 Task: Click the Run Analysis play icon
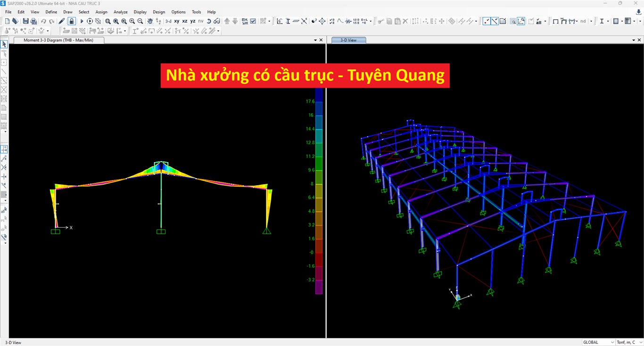pyautogui.click(x=82, y=21)
